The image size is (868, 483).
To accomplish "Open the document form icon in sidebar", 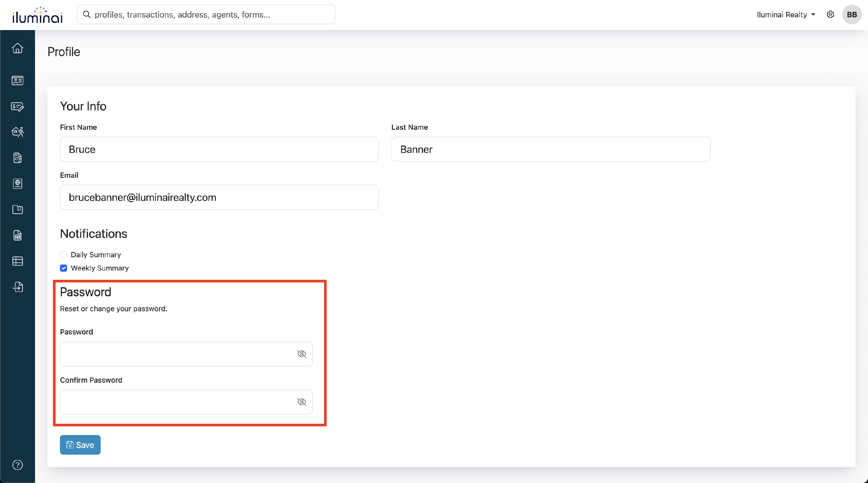I will [x=18, y=158].
